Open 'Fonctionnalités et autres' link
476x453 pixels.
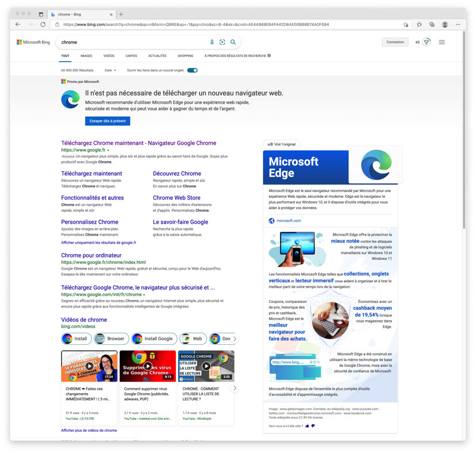click(x=93, y=198)
